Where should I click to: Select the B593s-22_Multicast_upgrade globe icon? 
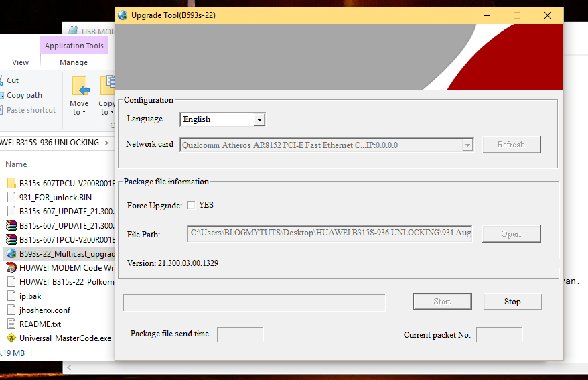tap(11, 253)
